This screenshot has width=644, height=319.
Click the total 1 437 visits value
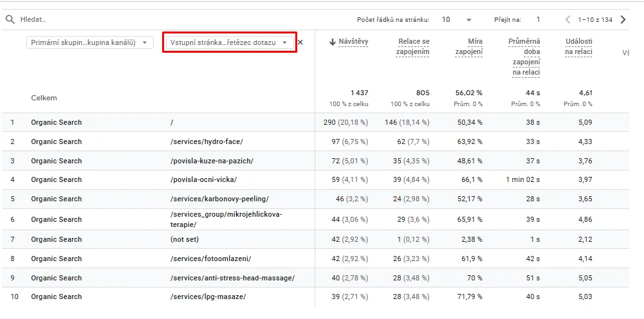360,93
